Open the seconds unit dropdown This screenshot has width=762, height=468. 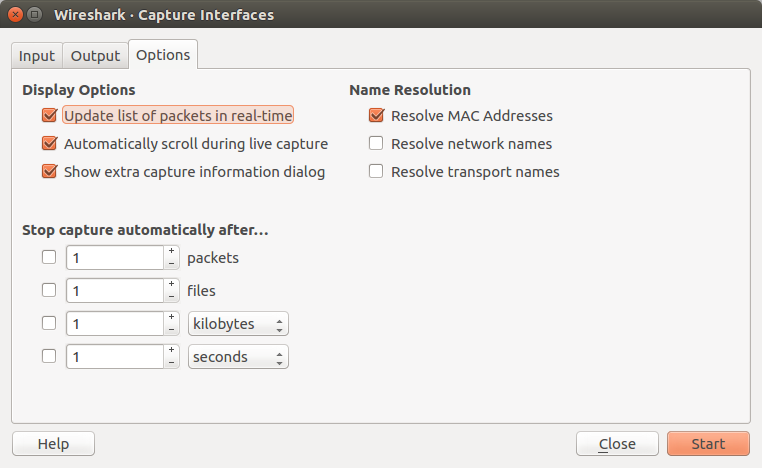tap(238, 357)
